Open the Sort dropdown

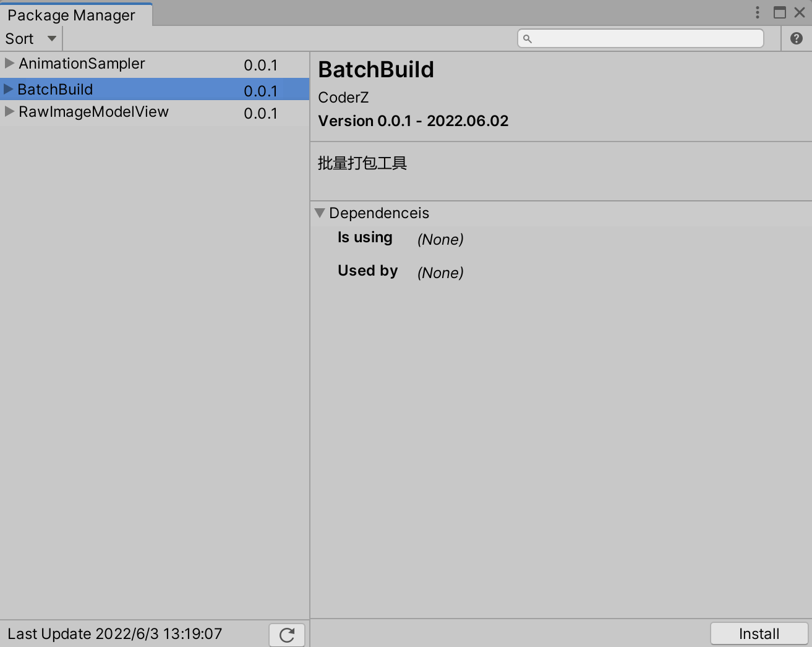coord(30,38)
